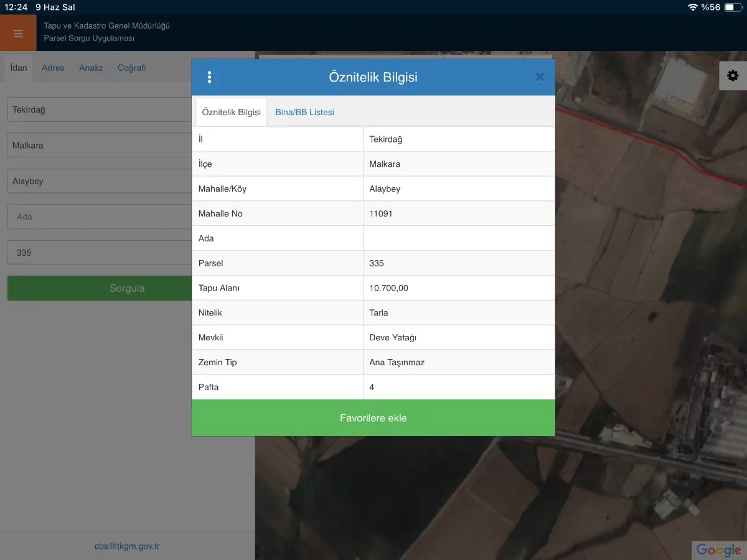Open the Adres tab
Screen dimensions: 747x560
tap(53, 68)
